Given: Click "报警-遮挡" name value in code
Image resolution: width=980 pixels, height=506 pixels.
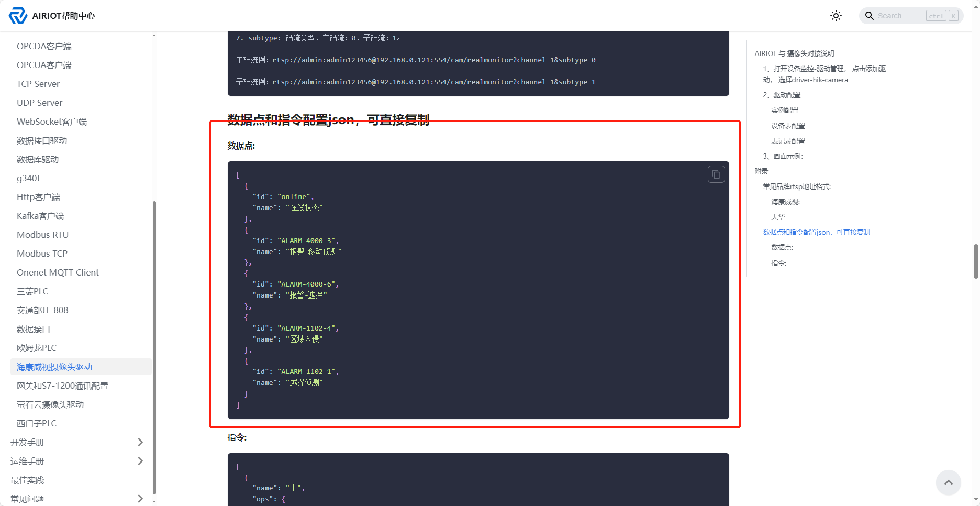Looking at the screenshot, I should coord(306,295).
